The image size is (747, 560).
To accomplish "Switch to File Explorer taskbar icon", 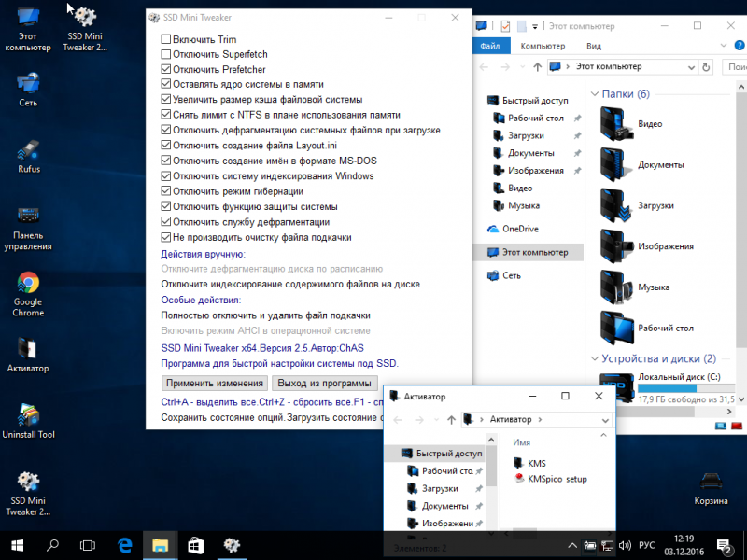I will click(160, 546).
